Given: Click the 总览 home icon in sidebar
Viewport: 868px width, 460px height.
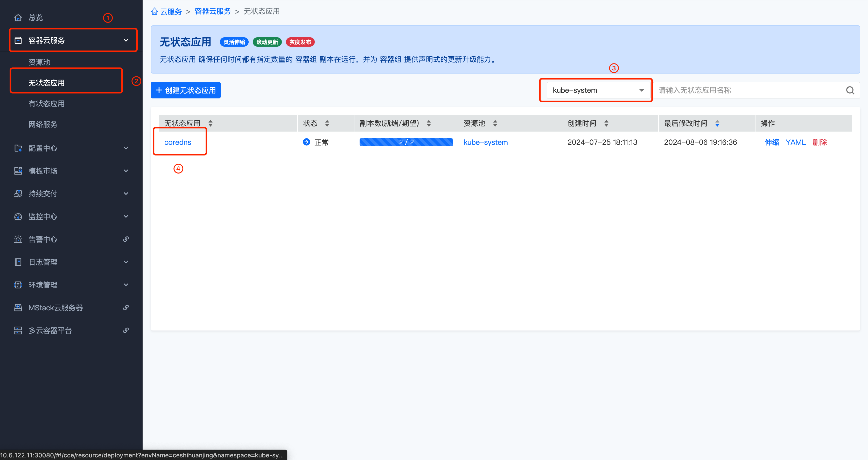Looking at the screenshot, I should tap(18, 18).
